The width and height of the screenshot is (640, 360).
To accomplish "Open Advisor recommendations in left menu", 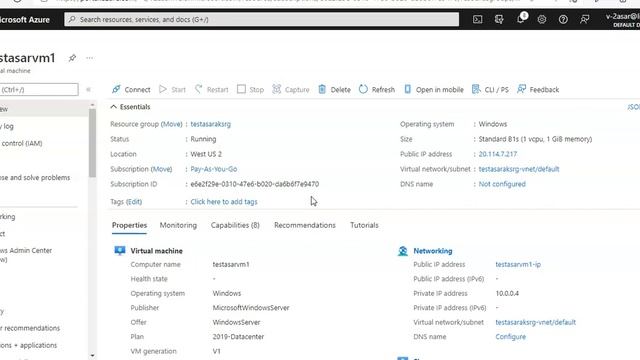I will point(30,328).
